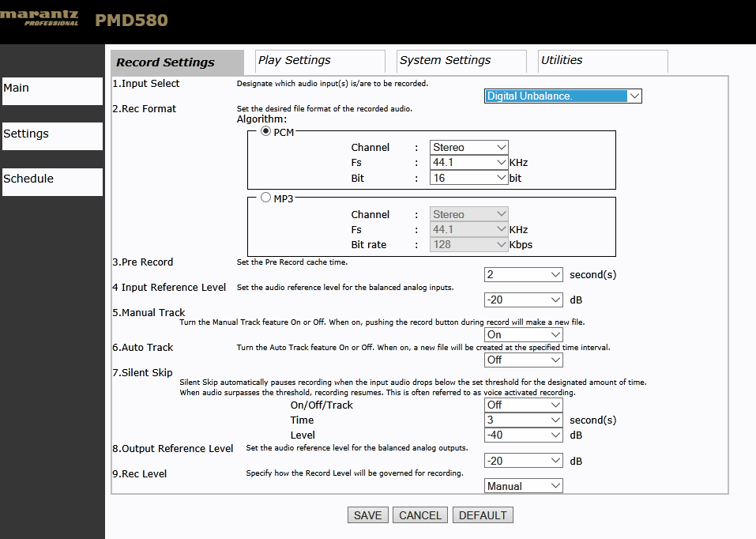Viewport: 756px width, 539px height.
Task: Click the SAVE button
Action: pyautogui.click(x=367, y=514)
